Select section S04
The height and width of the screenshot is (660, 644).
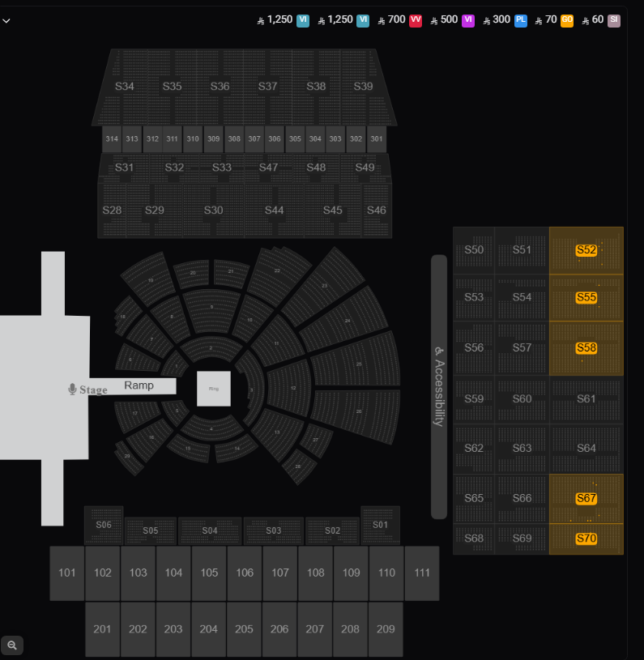pyautogui.click(x=210, y=530)
